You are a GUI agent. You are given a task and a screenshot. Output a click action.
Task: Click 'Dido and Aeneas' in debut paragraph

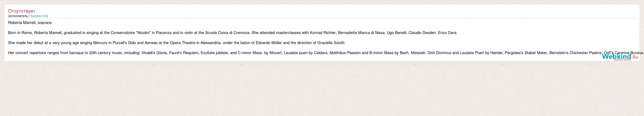143,43
